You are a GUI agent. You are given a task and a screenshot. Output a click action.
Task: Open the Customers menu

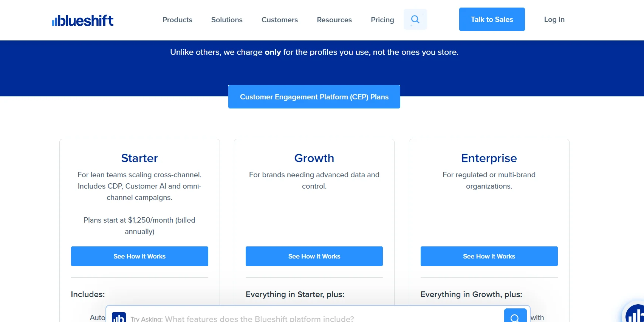click(x=280, y=20)
